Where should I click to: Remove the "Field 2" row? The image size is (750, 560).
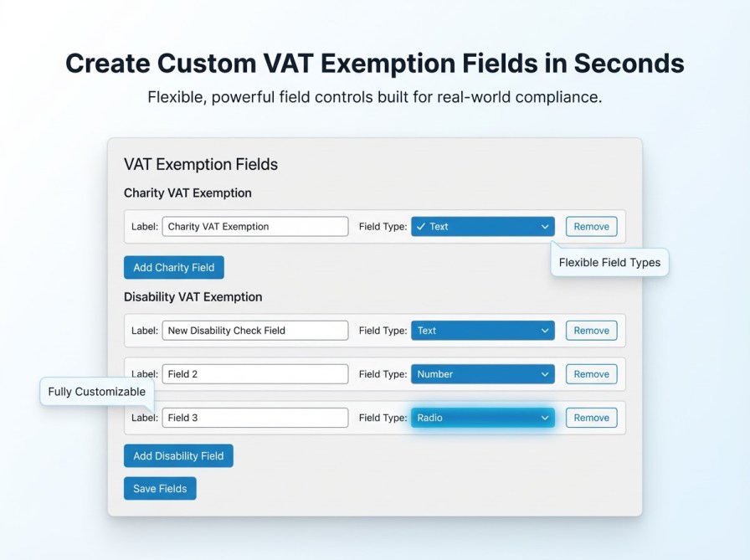click(591, 373)
